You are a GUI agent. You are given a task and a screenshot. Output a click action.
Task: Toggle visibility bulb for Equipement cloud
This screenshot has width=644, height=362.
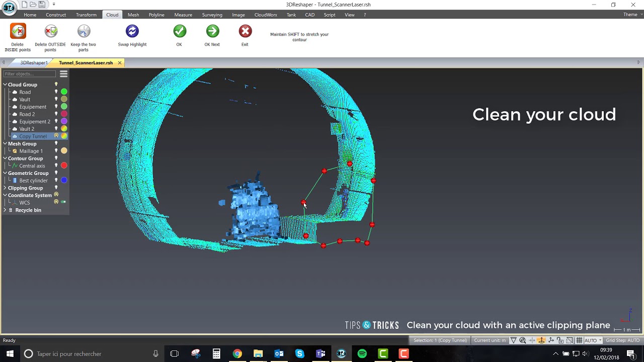[x=56, y=107]
